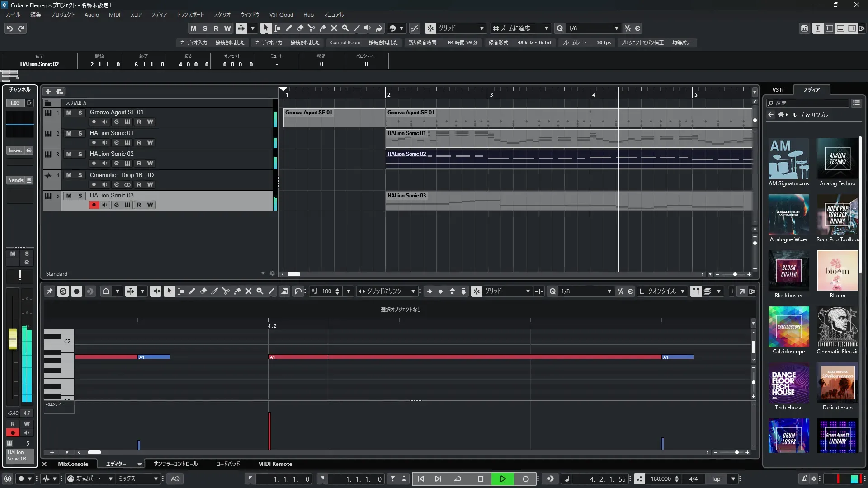
Task: Click the Tap tempo button
Action: coord(716,479)
